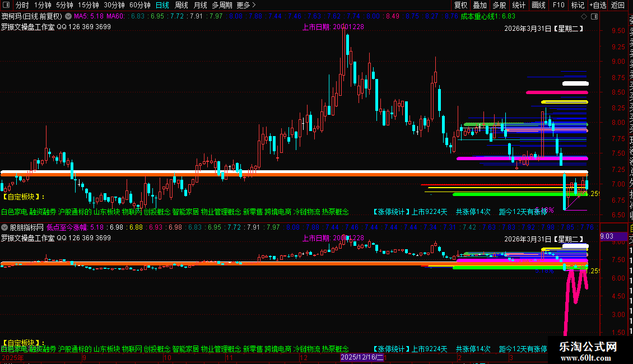
Task: Click the diamond marker icon beside panel toggle
Action: [584, 17]
